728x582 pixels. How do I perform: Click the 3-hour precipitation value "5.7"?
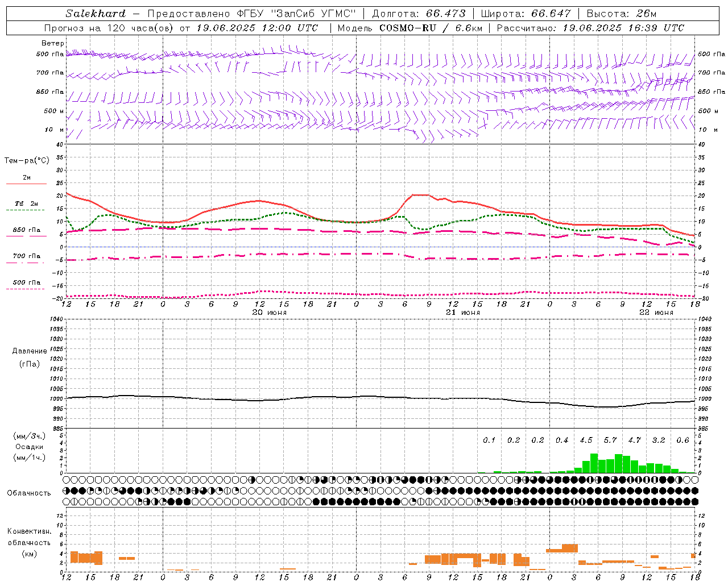click(610, 440)
